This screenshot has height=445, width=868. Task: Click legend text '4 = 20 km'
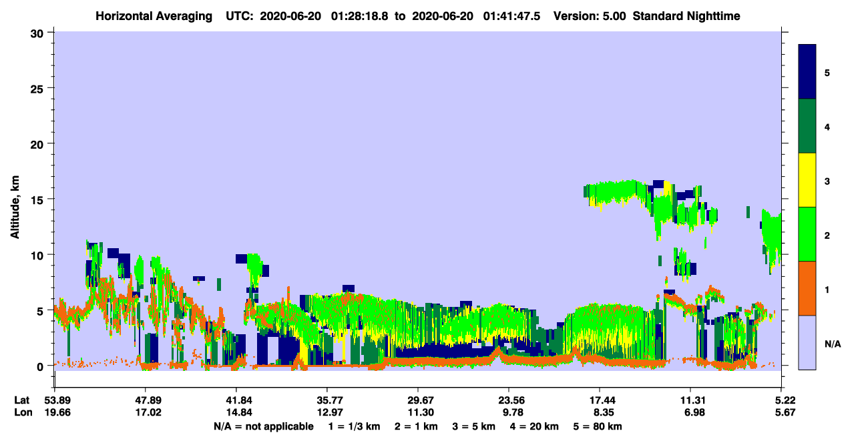535,426
